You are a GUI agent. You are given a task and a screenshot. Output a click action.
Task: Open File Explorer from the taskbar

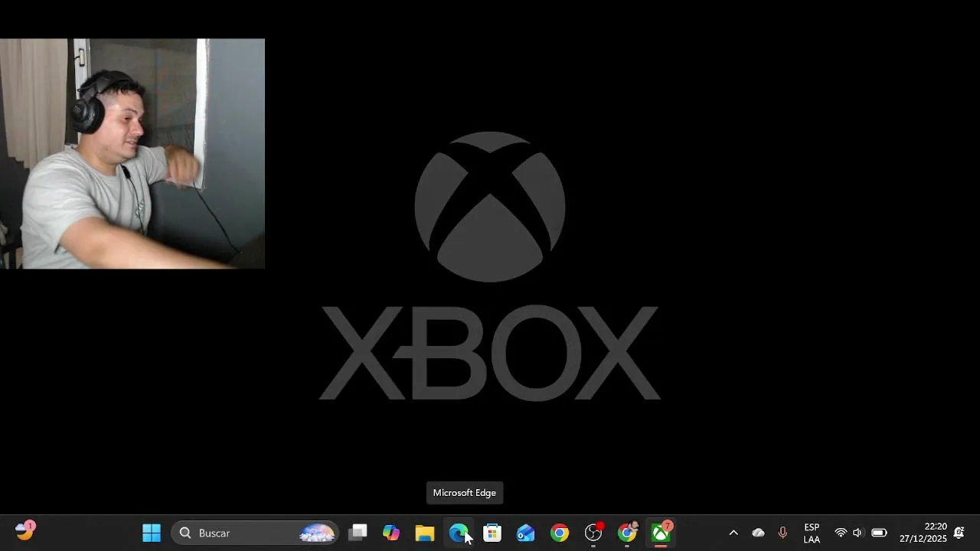(x=425, y=533)
